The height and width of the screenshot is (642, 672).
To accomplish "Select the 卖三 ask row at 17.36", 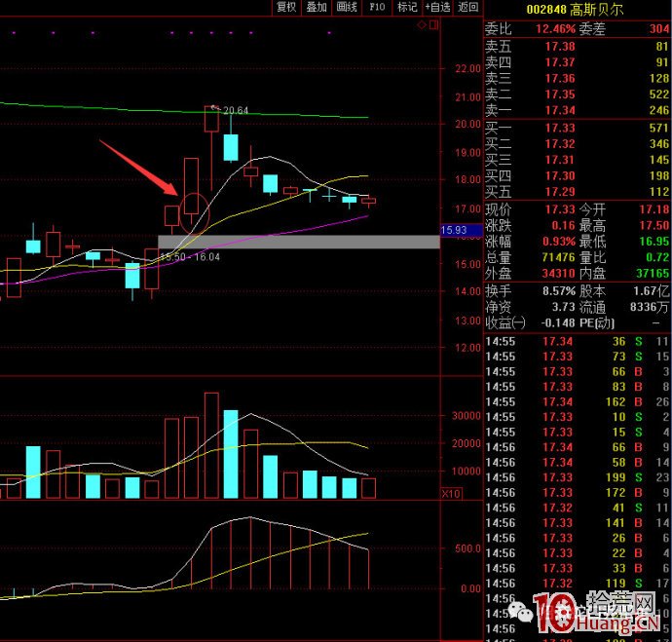I will pos(578,79).
